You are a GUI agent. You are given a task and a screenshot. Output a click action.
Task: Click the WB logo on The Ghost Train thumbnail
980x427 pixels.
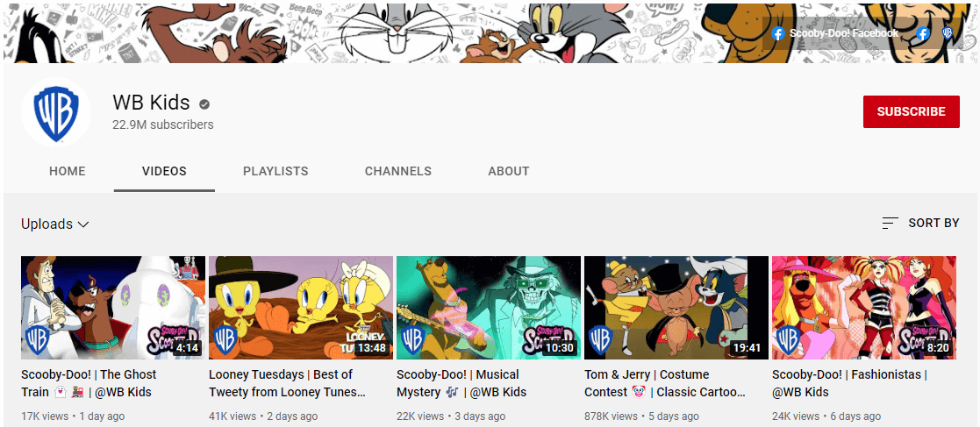pyautogui.click(x=38, y=339)
